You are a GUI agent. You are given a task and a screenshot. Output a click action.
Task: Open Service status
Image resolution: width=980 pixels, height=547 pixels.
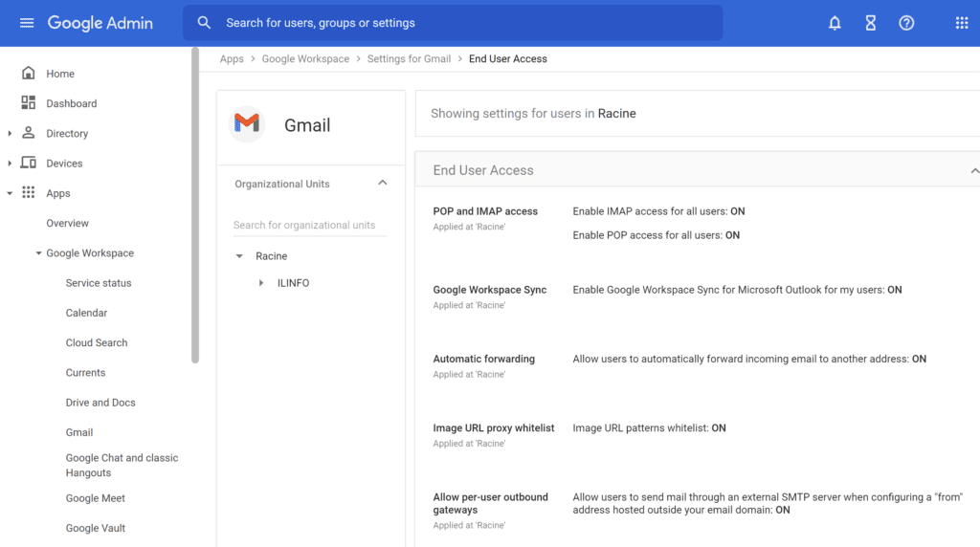(99, 283)
